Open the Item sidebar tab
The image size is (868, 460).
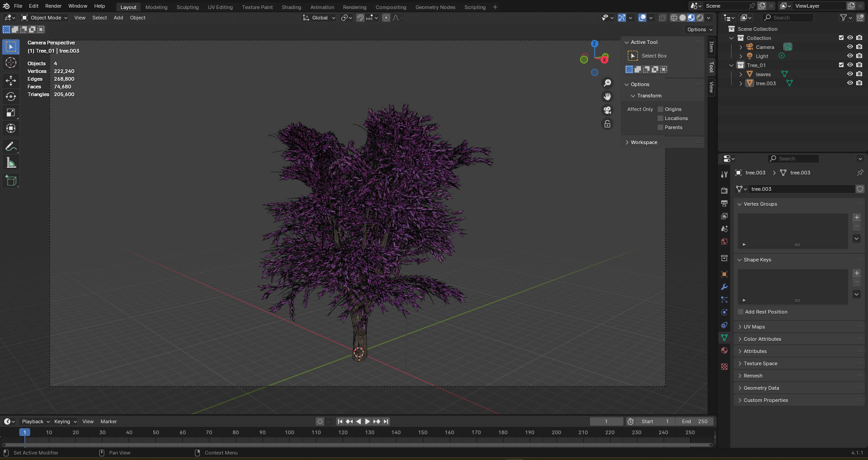coord(711,47)
